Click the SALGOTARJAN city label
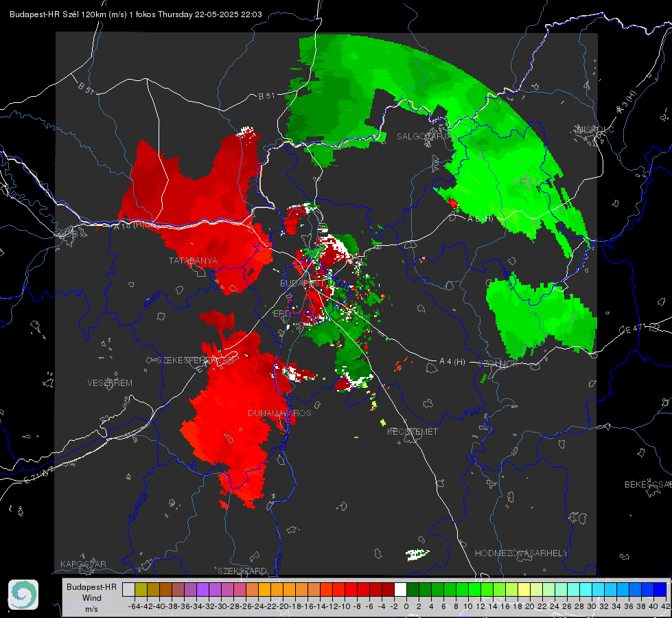 point(427,137)
